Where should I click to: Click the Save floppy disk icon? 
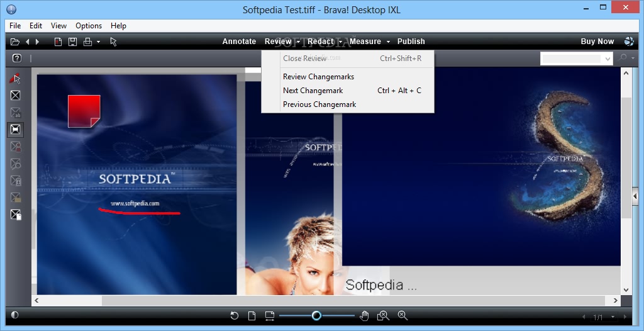click(x=73, y=42)
